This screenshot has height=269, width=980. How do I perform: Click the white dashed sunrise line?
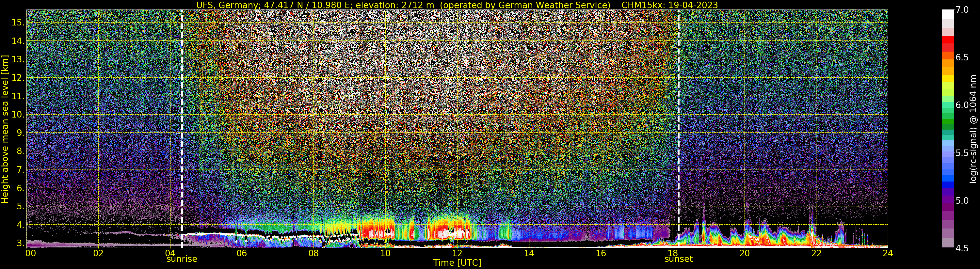pyautogui.click(x=182, y=129)
